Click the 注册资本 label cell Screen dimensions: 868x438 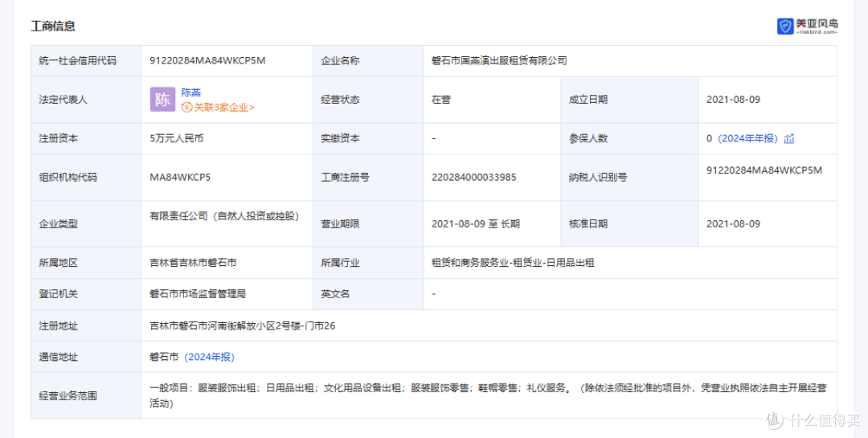pyautogui.click(x=86, y=138)
